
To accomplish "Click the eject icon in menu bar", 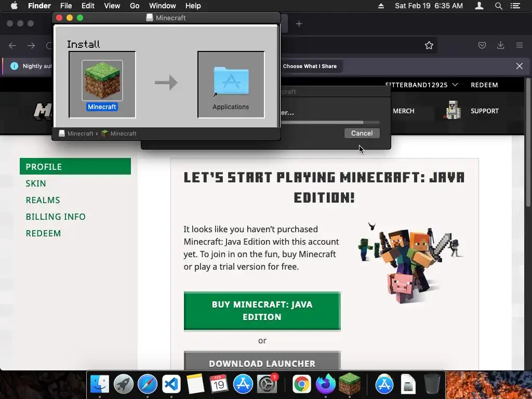I will tap(381, 6).
